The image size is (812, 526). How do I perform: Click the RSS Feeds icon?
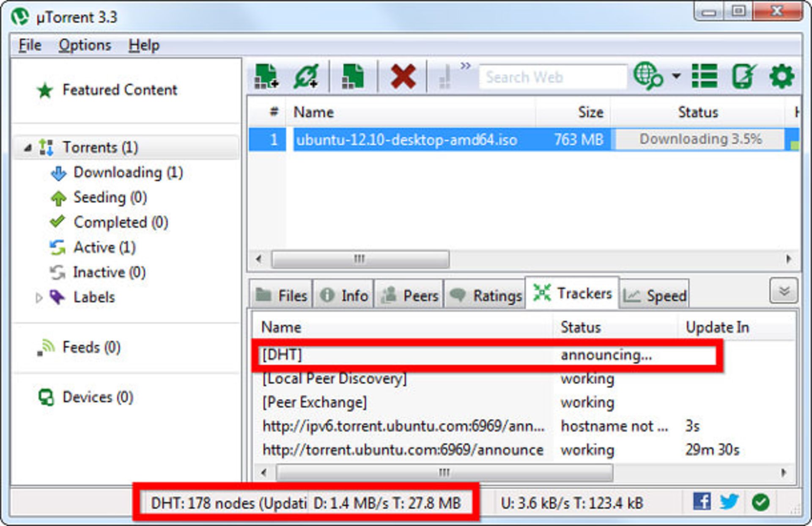click(46, 347)
